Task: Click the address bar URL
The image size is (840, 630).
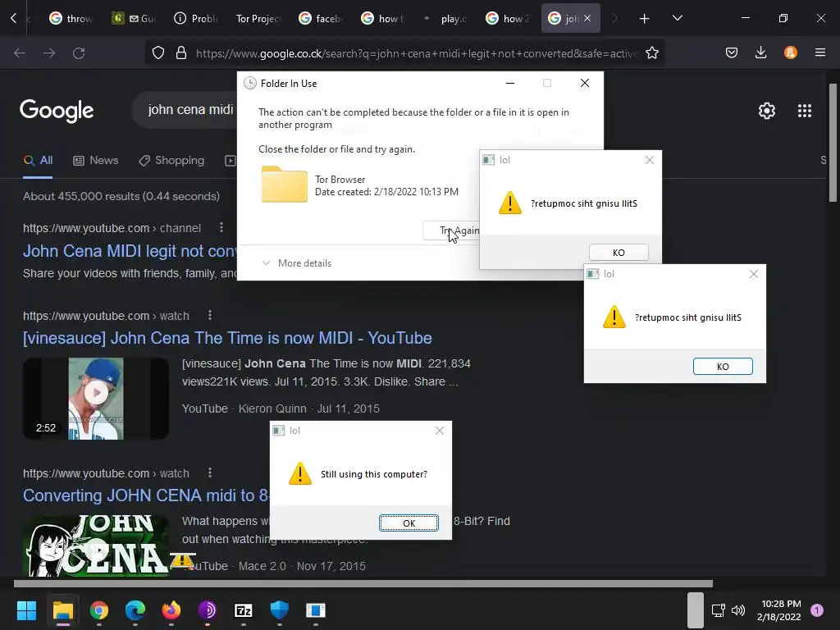Action: [417, 53]
